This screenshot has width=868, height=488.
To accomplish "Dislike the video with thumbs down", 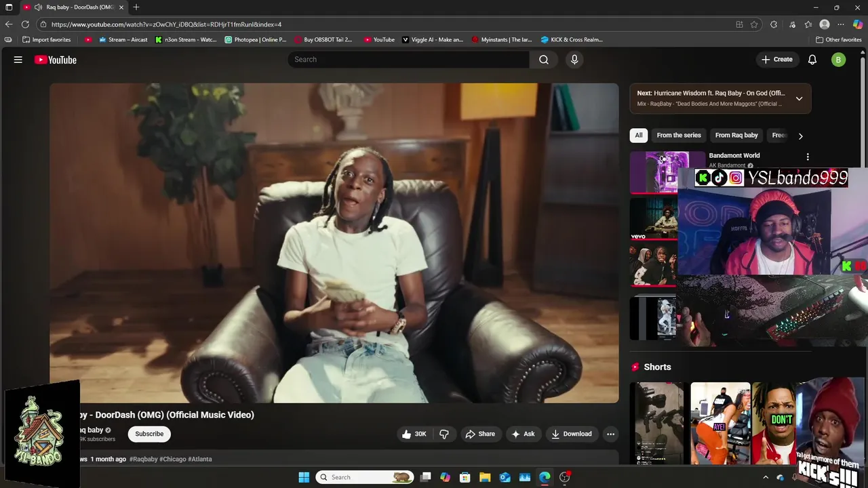I will (x=444, y=434).
